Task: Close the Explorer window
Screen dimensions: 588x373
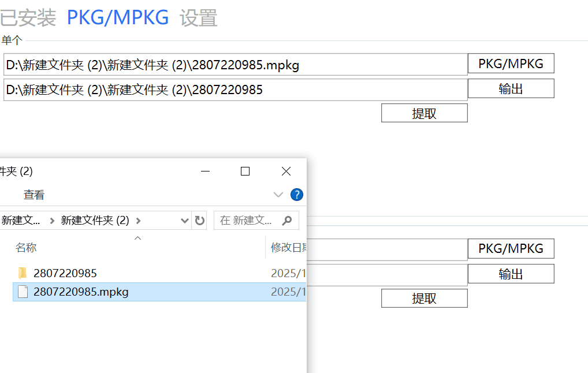Action: 286,171
